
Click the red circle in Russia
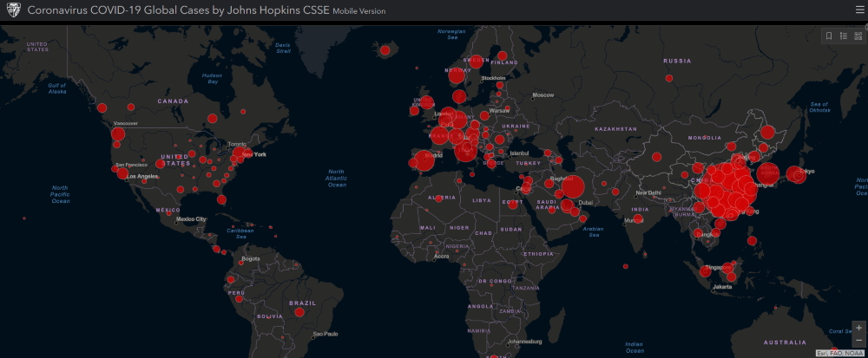pyautogui.click(x=669, y=78)
